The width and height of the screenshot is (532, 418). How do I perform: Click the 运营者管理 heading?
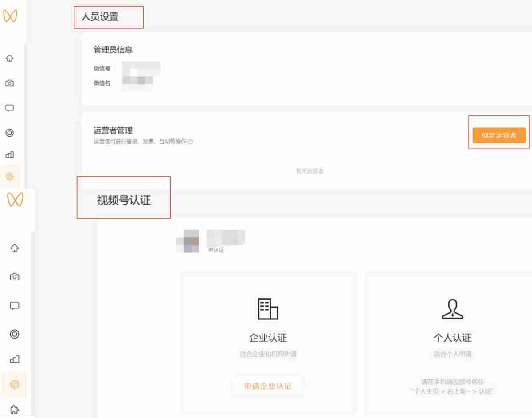(x=113, y=130)
